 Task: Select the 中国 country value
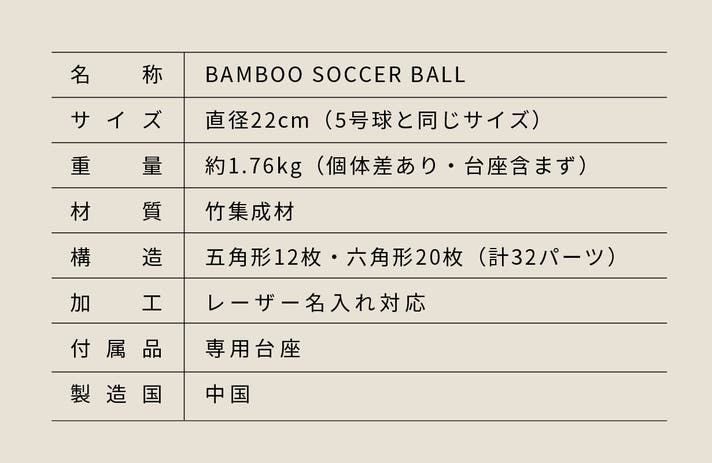click(227, 394)
